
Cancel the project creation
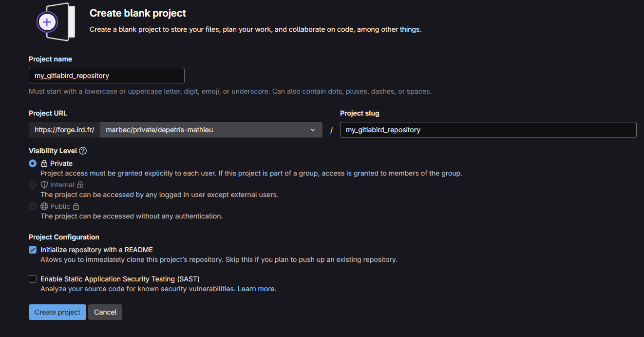tap(105, 312)
